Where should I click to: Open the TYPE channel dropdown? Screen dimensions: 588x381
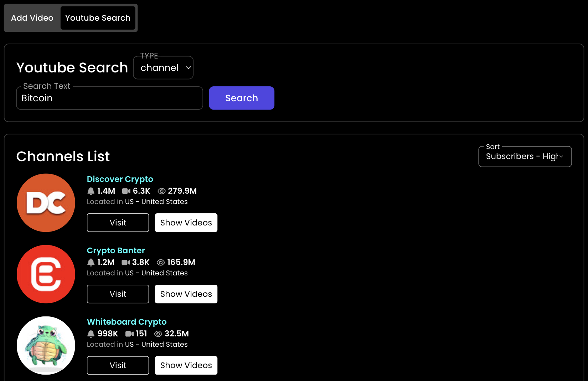tap(163, 68)
